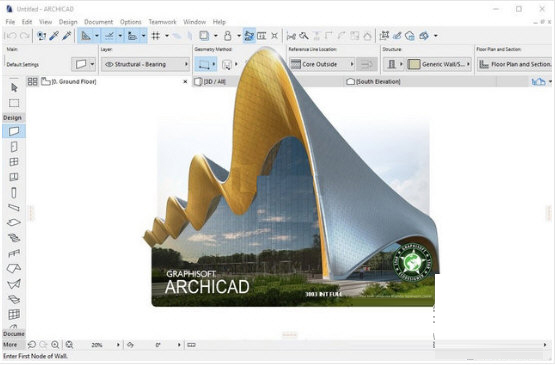Select the Roof tool
This screenshot has width=555, height=365.
tap(14, 268)
